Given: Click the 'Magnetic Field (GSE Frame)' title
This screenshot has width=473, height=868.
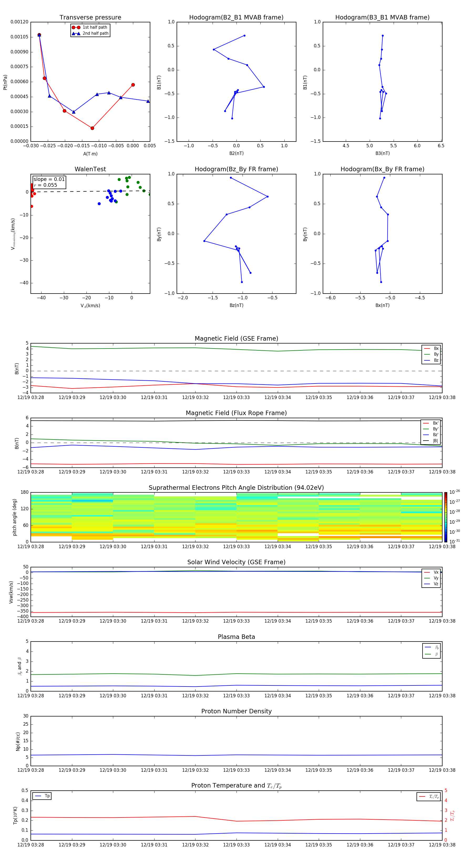Looking at the screenshot, I should (236, 339).
